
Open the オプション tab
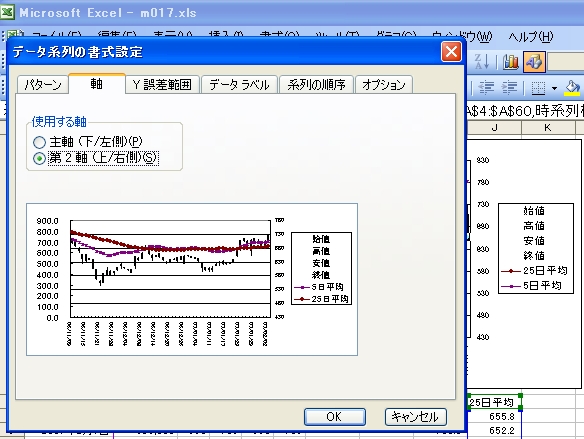(x=384, y=85)
